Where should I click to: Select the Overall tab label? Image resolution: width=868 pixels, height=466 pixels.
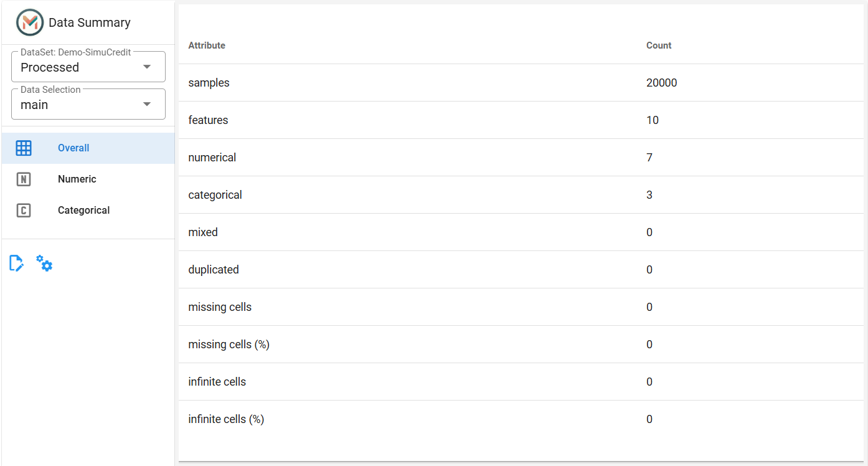pyautogui.click(x=73, y=148)
